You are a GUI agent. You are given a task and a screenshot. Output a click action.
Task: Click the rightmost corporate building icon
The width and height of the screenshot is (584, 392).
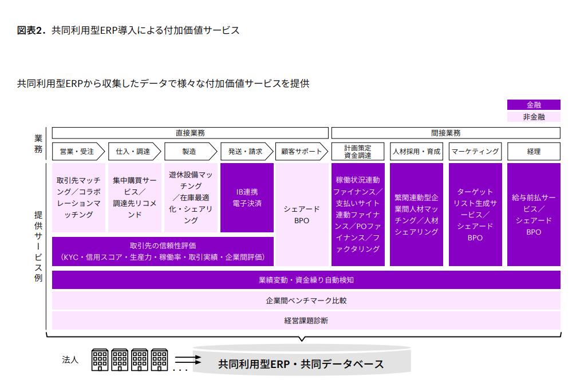(159, 359)
